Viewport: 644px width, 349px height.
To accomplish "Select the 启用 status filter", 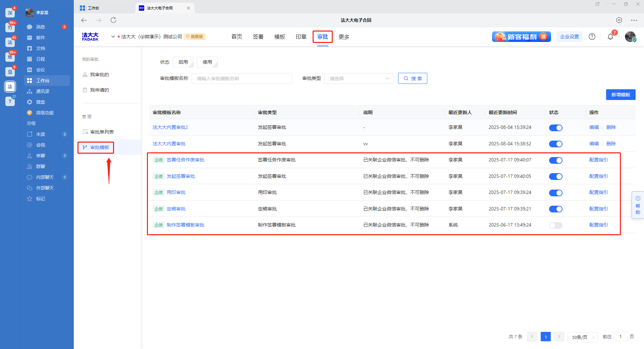I will click(183, 62).
